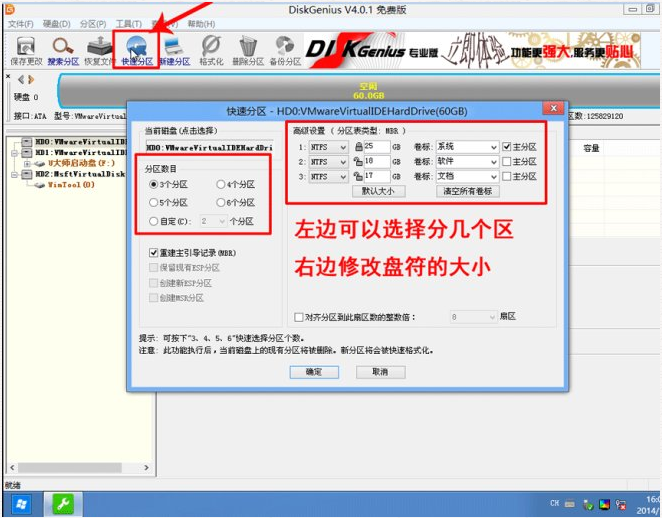Click the Windows Start button
662x518 pixels.
pyautogui.click(x=21, y=504)
